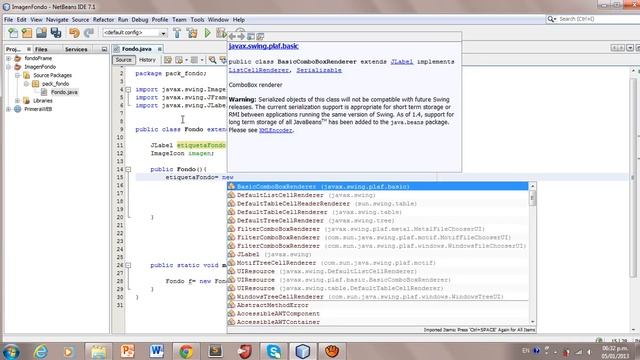
Task: Collapse the ImagenFondo project node
Action: [9, 67]
